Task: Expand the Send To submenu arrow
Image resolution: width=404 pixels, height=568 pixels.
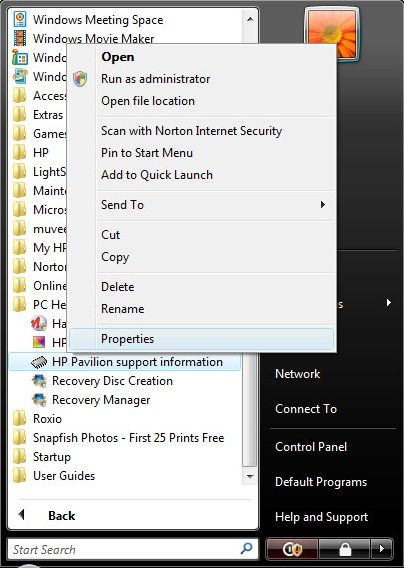Action: click(322, 205)
